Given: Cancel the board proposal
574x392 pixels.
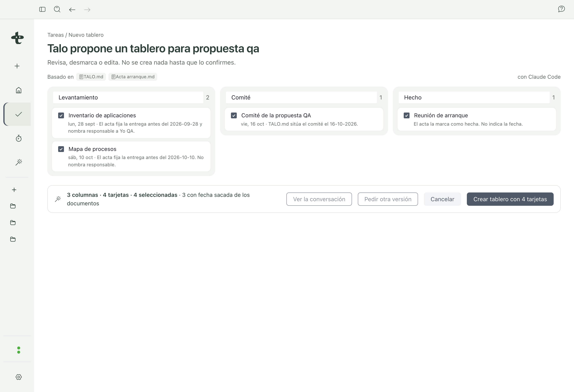Looking at the screenshot, I should coord(442,199).
